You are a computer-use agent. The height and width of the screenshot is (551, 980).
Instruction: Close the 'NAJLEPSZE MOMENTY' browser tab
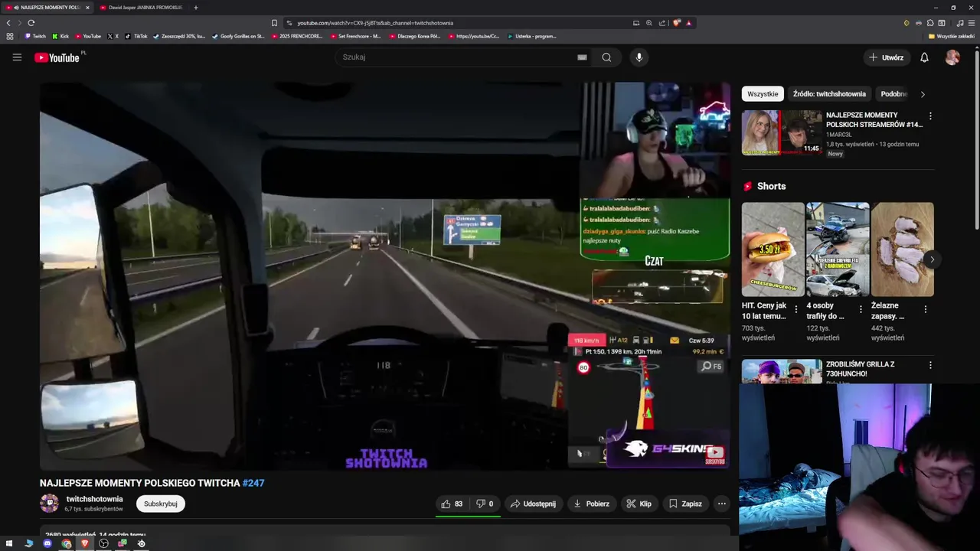87,8
